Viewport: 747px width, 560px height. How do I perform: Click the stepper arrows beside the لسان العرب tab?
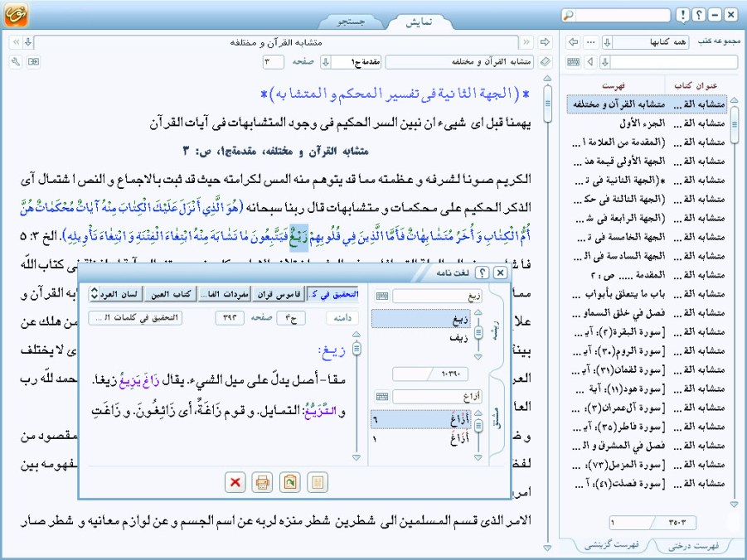(x=94, y=293)
